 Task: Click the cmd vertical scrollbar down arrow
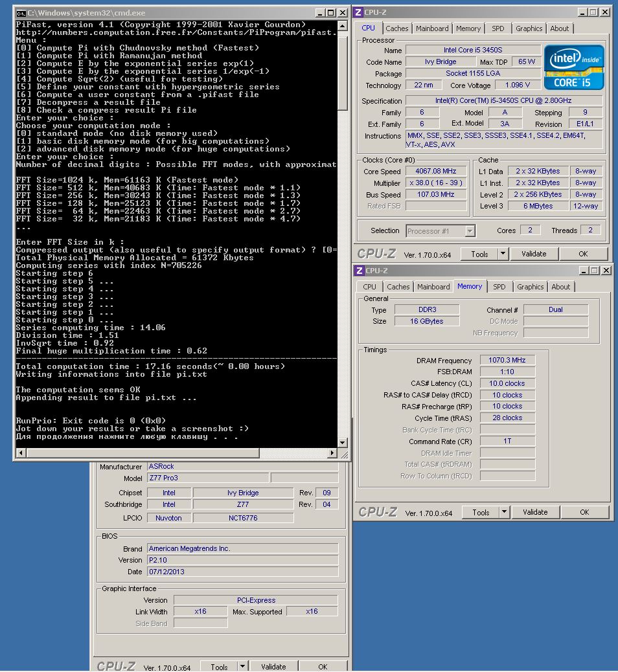click(342, 442)
